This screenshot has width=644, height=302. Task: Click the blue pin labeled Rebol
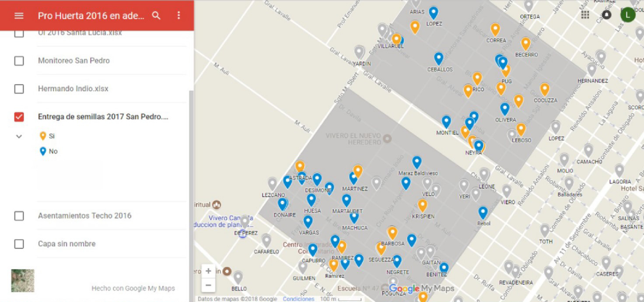coord(483,212)
